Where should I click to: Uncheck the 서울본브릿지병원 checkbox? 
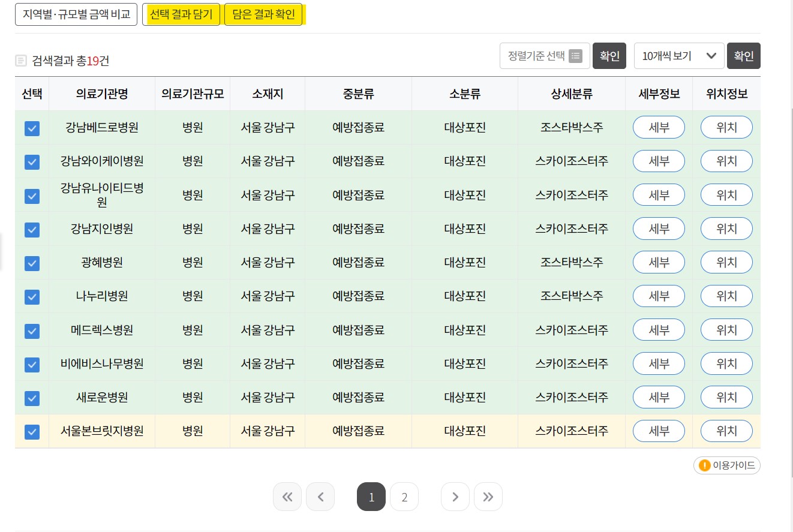click(32, 431)
